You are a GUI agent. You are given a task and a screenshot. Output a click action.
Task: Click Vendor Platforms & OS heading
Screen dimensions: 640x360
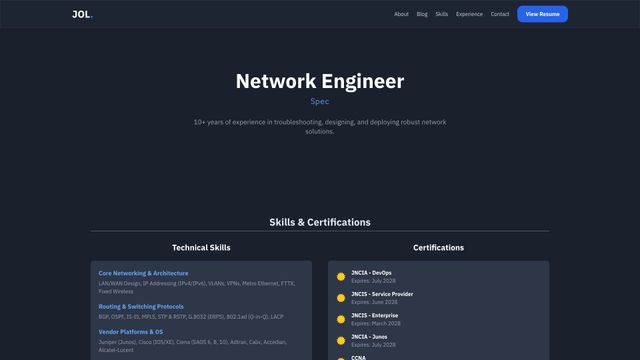[131, 332]
